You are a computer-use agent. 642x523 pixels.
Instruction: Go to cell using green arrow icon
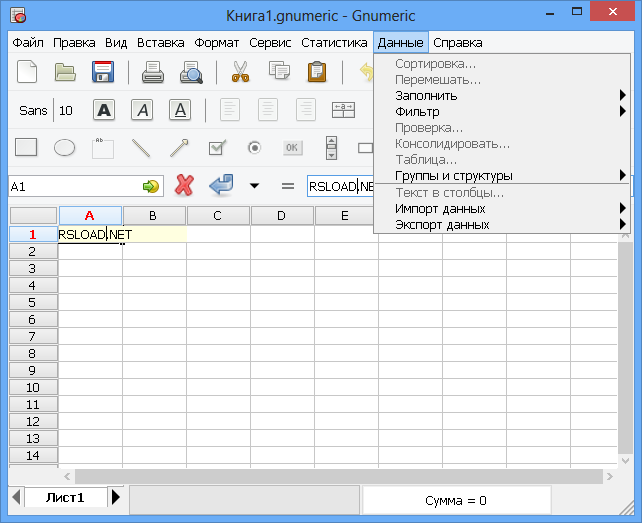pyautogui.click(x=151, y=186)
